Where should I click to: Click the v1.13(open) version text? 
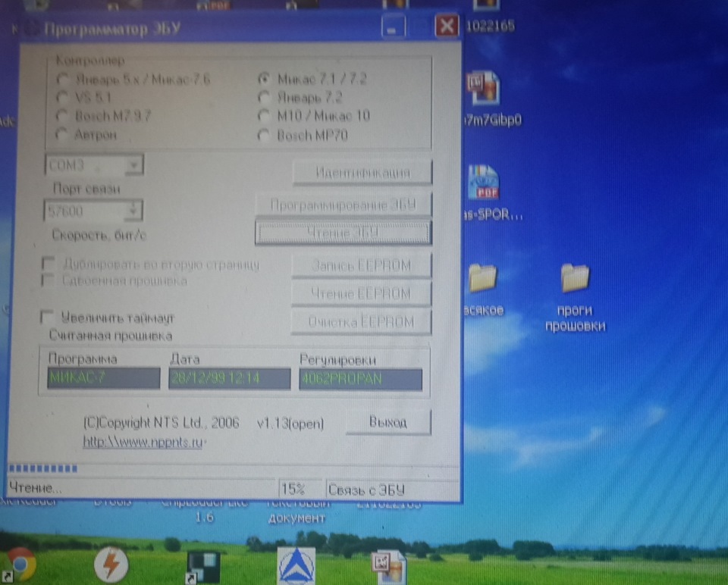290,424
